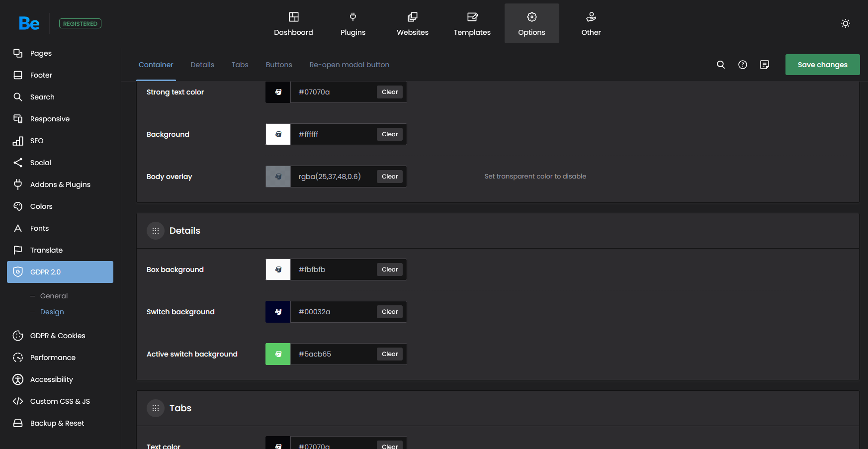Click the Save changes button
The height and width of the screenshot is (449, 868).
coord(822,65)
